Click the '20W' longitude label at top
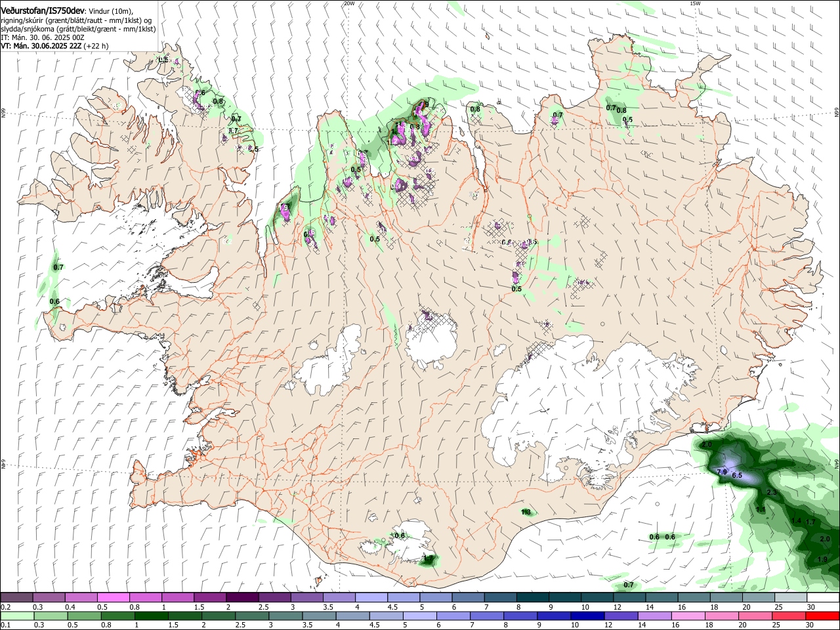840x630 pixels. click(349, 3)
